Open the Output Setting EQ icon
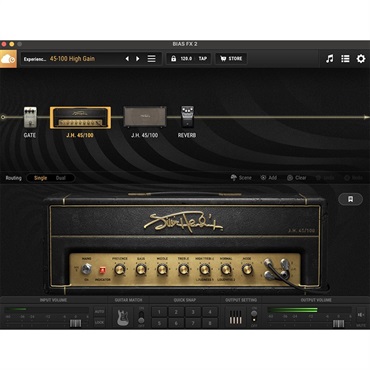 pos(236,317)
